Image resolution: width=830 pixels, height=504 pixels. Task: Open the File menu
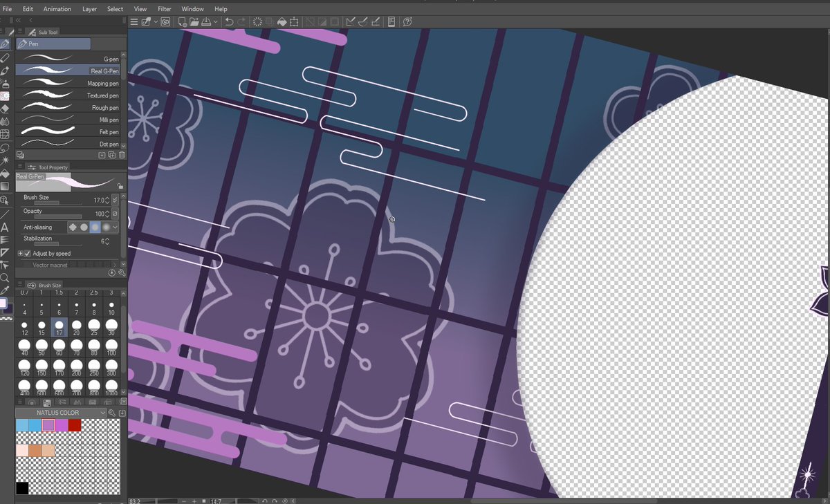(8, 9)
